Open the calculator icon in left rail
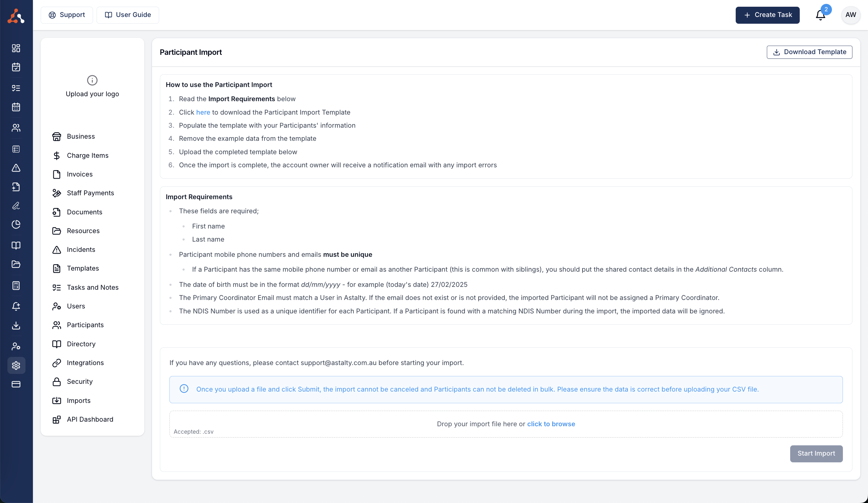 coord(16,285)
